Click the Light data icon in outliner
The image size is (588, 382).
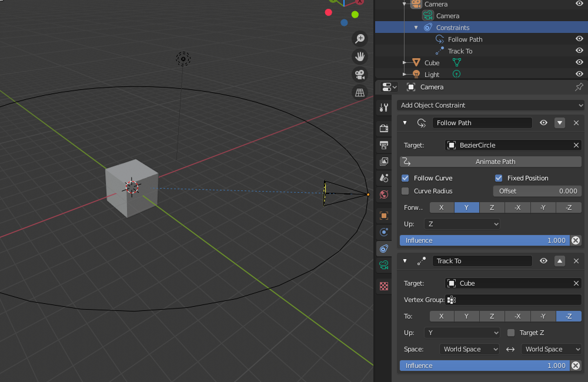(456, 74)
